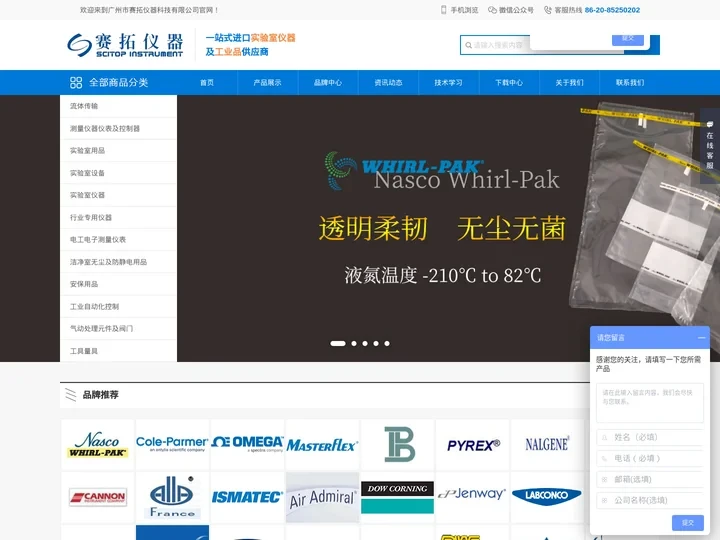Screen dimensions: 720x540
Task: Click the all product categories grid icon
Action: 76,83
